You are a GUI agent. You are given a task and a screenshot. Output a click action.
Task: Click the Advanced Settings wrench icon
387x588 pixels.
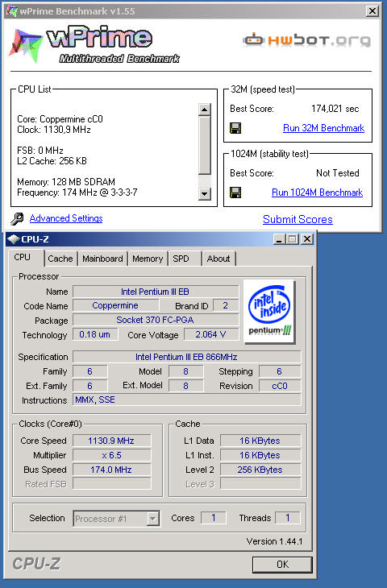coord(17,218)
